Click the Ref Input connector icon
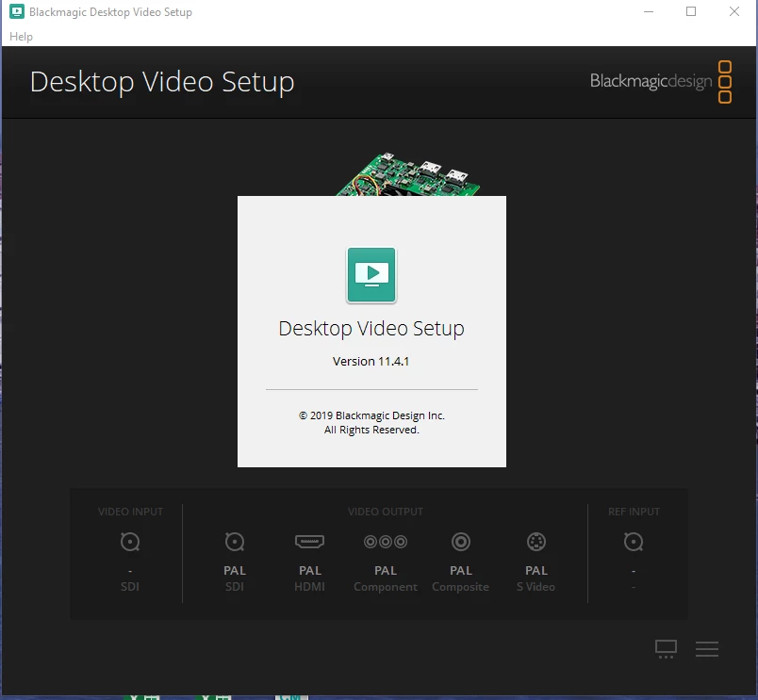 click(x=634, y=542)
